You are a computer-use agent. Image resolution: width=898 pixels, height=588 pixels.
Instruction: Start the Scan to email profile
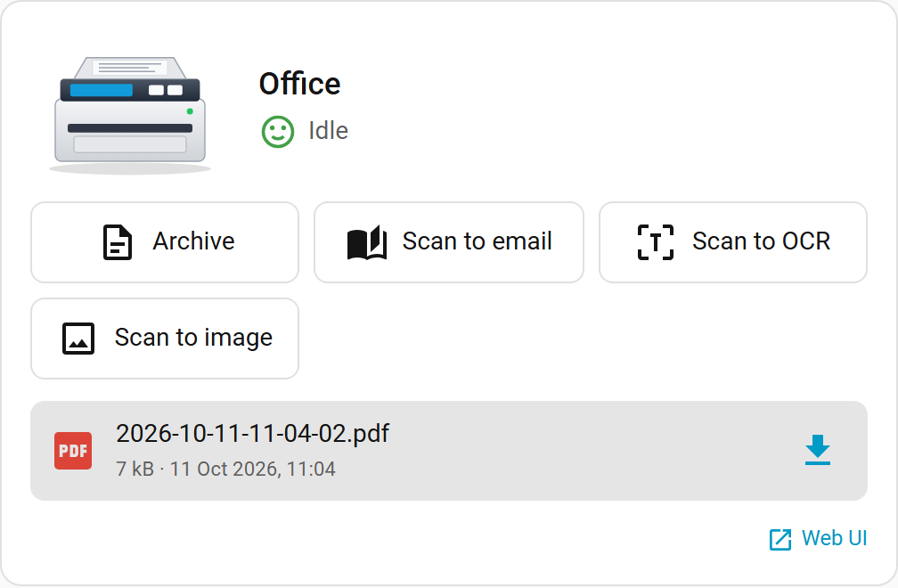tap(449, 242)
